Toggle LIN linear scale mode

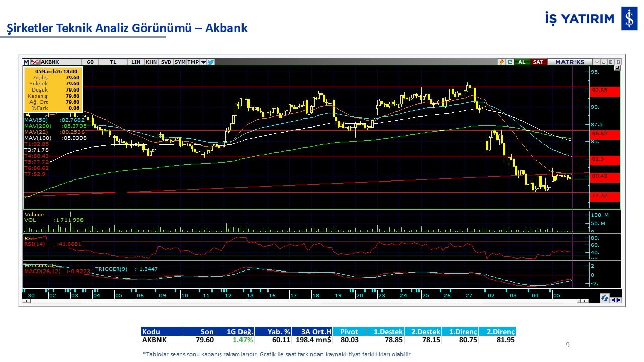point(136,62)
